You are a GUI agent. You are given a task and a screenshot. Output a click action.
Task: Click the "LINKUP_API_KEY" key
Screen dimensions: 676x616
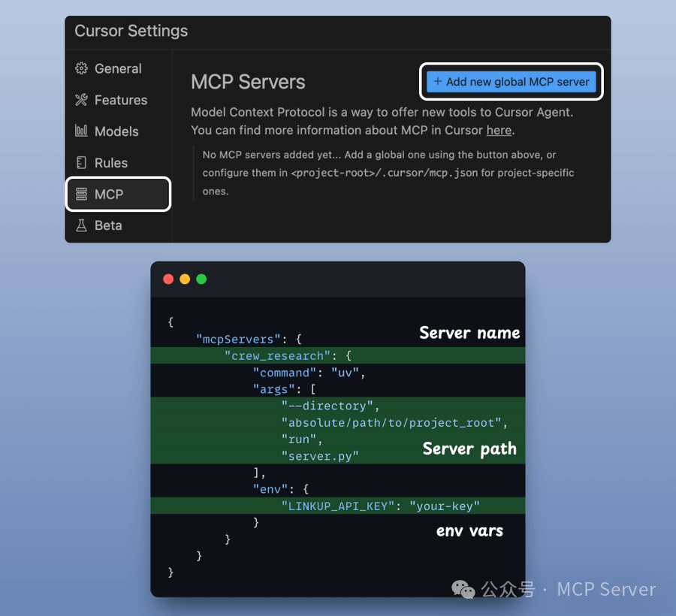[337, 506]
